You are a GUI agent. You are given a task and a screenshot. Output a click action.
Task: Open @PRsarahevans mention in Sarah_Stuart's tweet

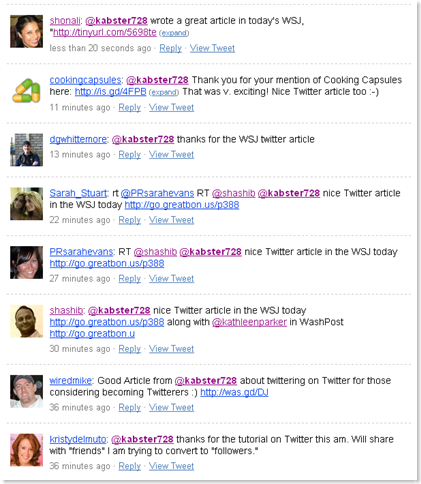click(x=157, y=193)
